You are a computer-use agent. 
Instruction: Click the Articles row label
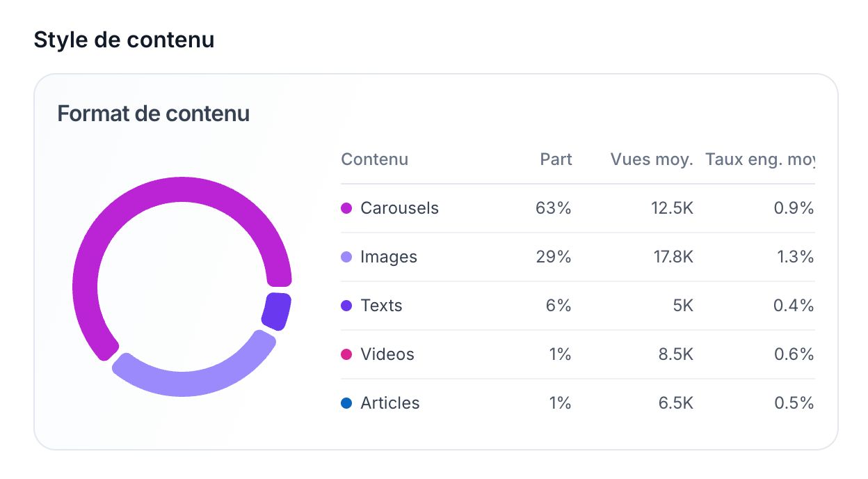coord(390,403)
